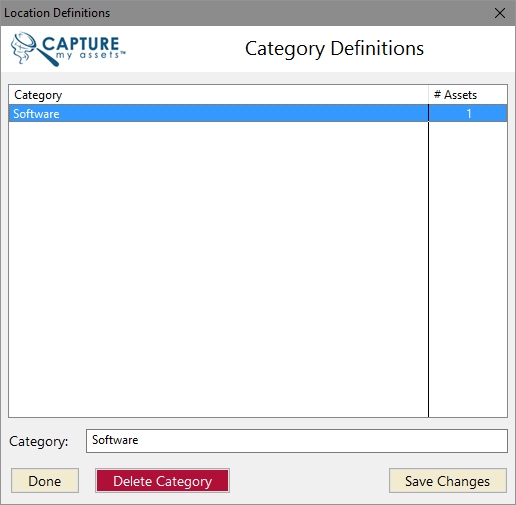This screenshot has height=505, width=516.
Task: Click empty area under # Assets column
Action: coord(468,267)
